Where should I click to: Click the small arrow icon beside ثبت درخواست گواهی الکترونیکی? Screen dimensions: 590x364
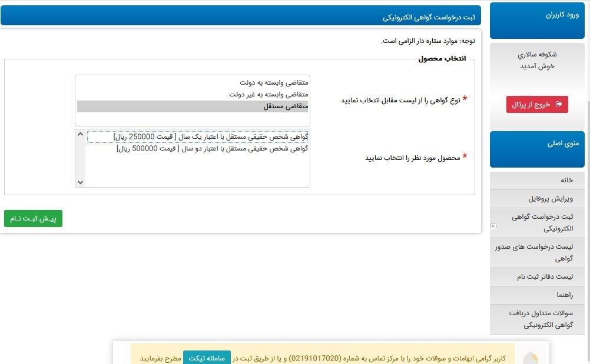[493, 226]
